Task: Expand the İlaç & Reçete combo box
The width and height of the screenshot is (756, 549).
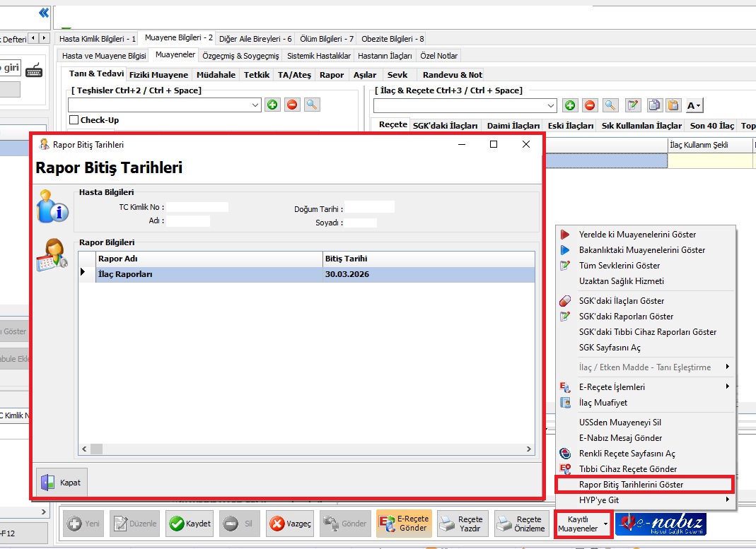Action: (552, 106)
